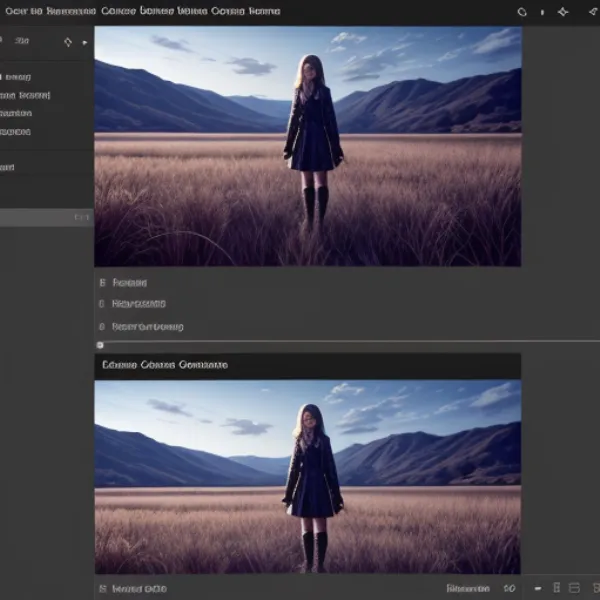Viewport: 600px width, 600px height.
Task: Open the highlighted row's control in the left sidebar
Action: (x=82, y=217)
